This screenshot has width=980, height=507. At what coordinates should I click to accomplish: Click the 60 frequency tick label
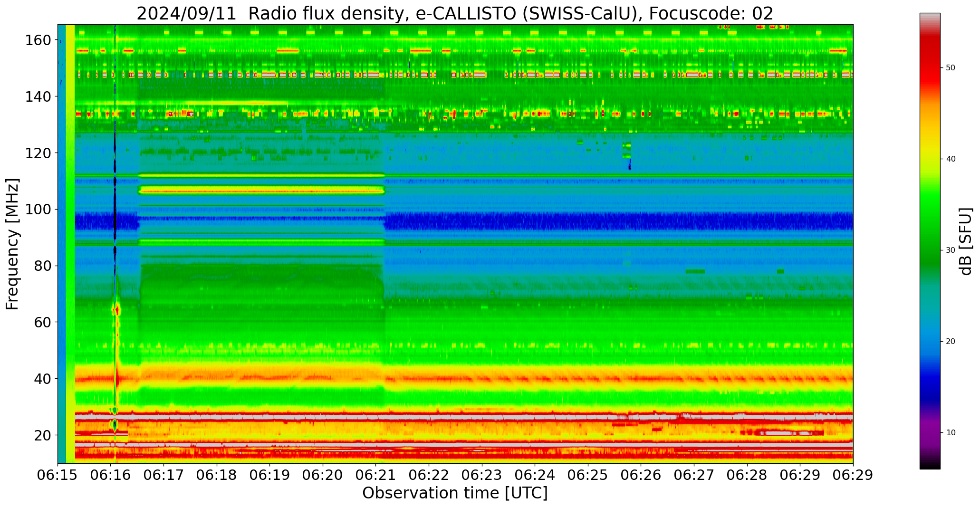click(x=43, y=322)
